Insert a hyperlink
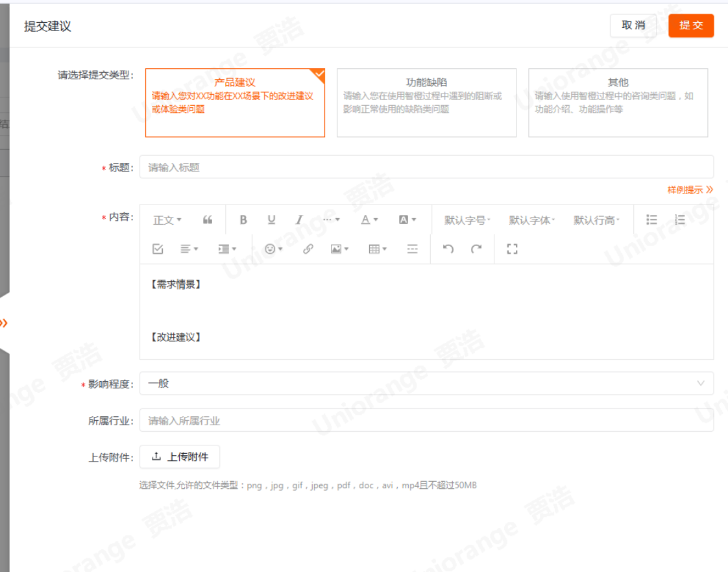This screenshot has width=728, height=572. (x=308, y=249)
